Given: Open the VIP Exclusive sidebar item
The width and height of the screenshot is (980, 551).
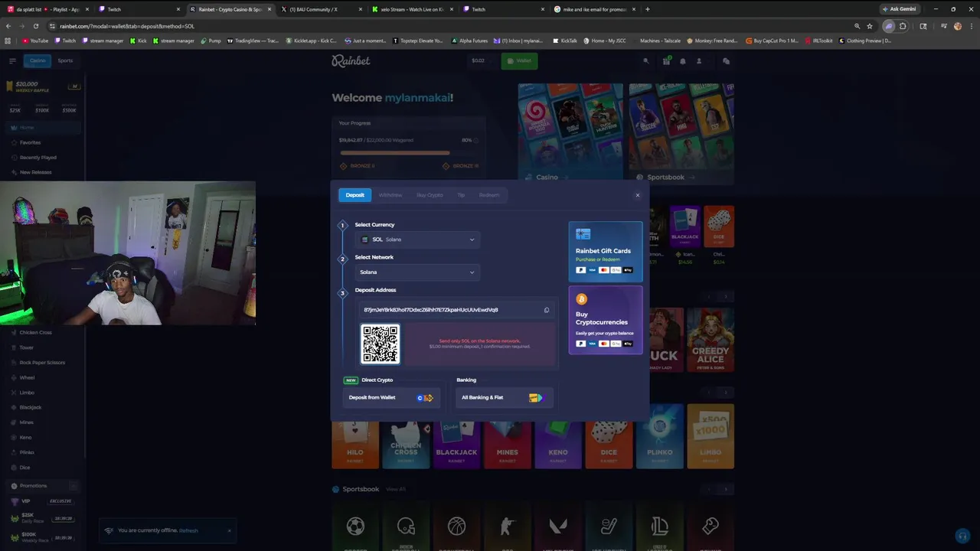Looking at the screenshot, I should pyautogui.click(x=44, y=501).
